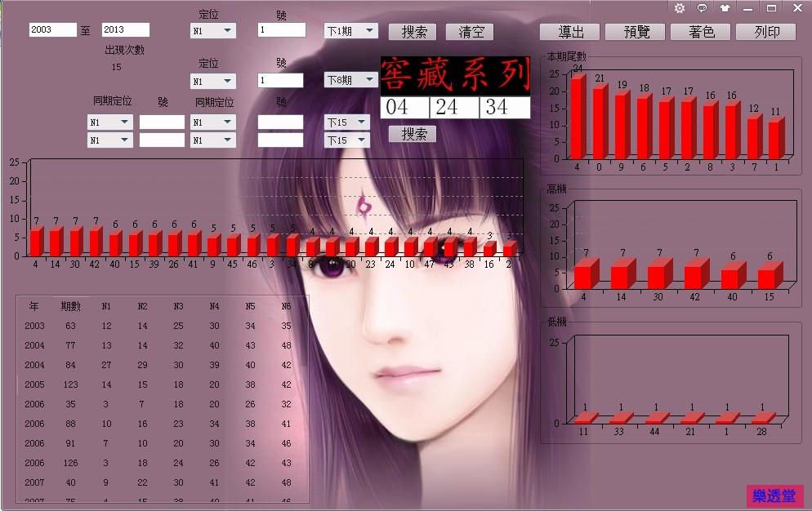Click empty 號 field left of upper 下15
This screenshot has width=812, height=511.
(x=280, y=122)
